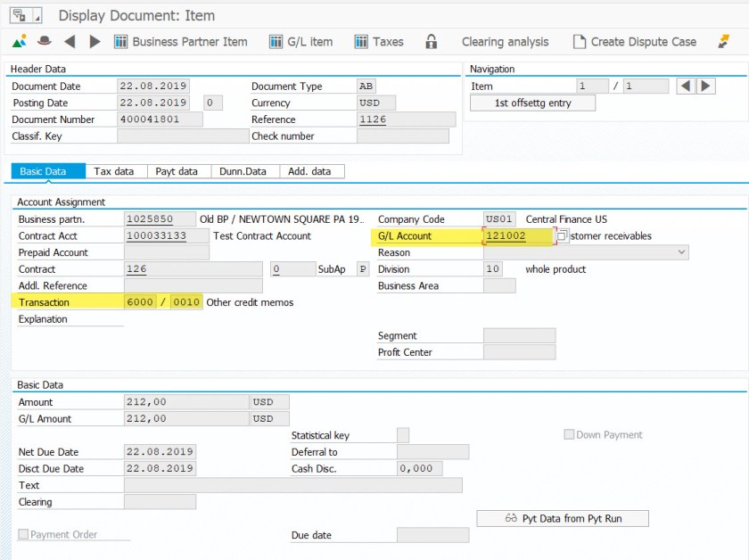This screenshot has width=749, height=560.
Task: Open Taxes view
Action: tap(379, 42)
